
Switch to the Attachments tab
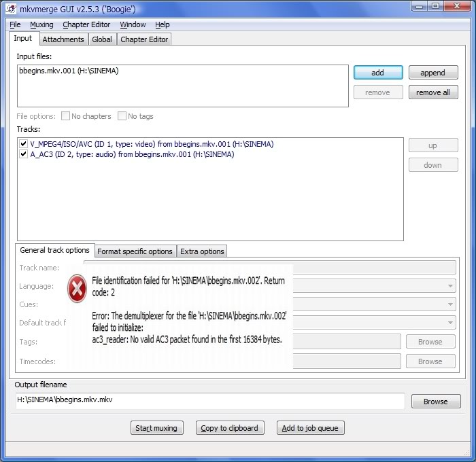[63, 39]
